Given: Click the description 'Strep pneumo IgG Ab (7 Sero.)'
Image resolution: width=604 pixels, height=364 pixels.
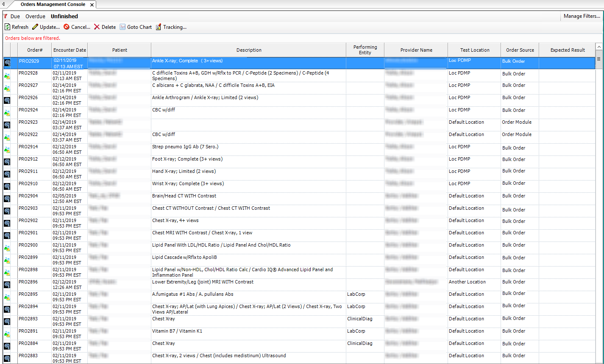Looking at the screenshot, I should [185, 147].
